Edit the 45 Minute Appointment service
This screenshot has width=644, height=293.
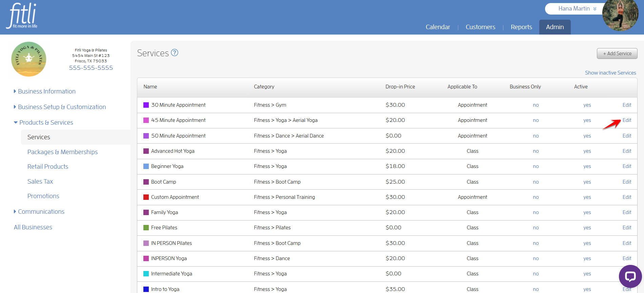[627, 120]
